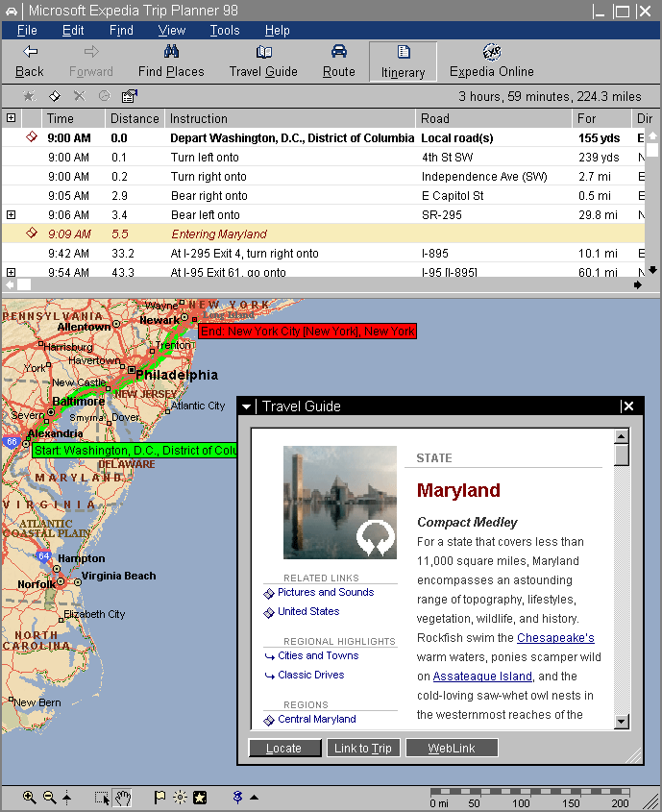Open Pictures and Sounds link
Viewport: 662px width, 812px height.
coord(326,592)
